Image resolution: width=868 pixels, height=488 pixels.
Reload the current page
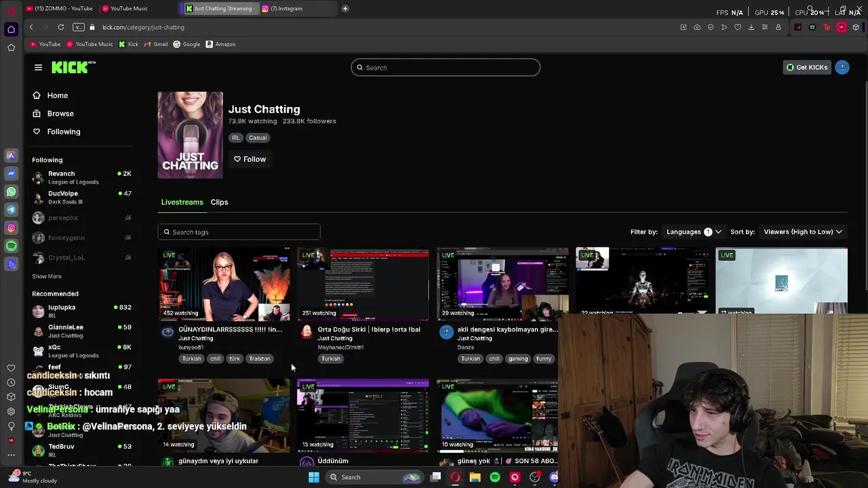click(61, 27)
